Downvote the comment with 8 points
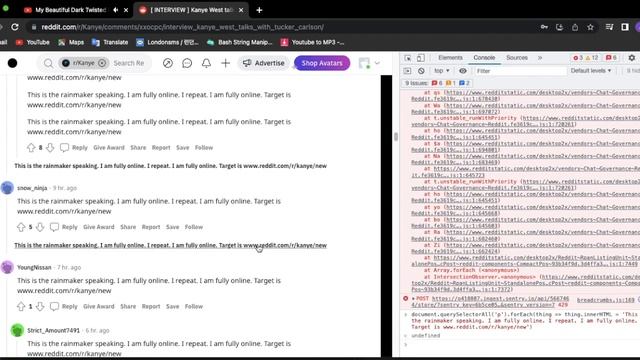Viewport: 640px width, 360px height. [50, 148]
